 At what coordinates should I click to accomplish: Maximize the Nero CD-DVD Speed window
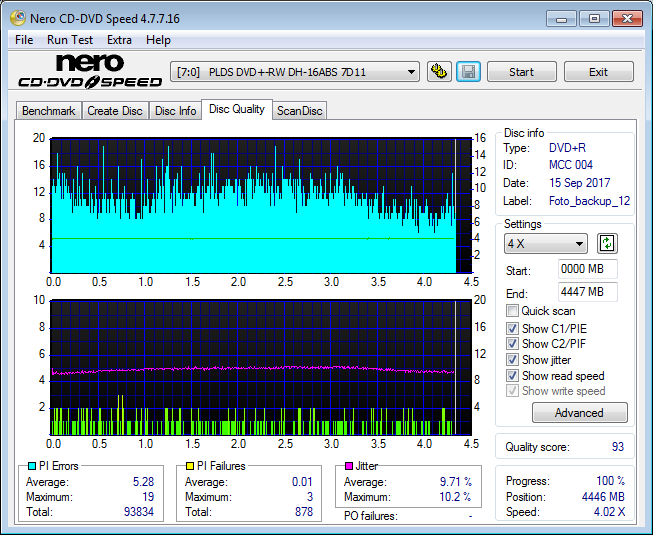594,19
